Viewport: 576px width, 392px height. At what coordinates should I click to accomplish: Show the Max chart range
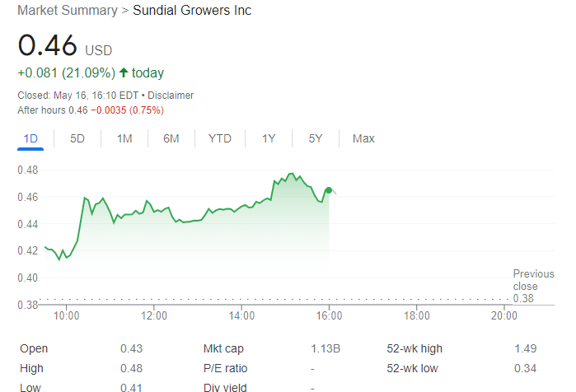point(363,138)
